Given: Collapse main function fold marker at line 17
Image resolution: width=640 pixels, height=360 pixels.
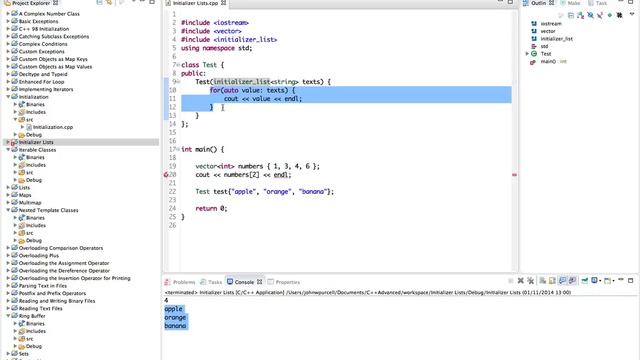Looking at the screenshot, I should (178, 149).
